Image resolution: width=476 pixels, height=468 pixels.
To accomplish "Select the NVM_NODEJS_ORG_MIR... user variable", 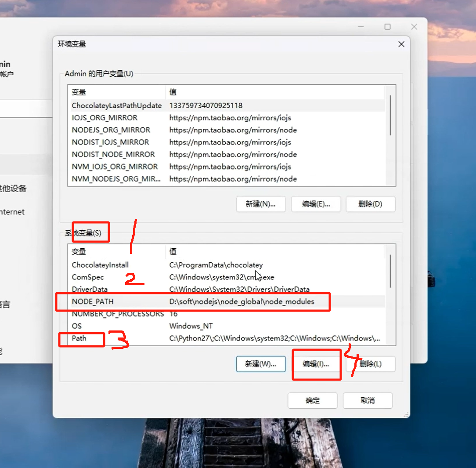I will coord(227,179).
